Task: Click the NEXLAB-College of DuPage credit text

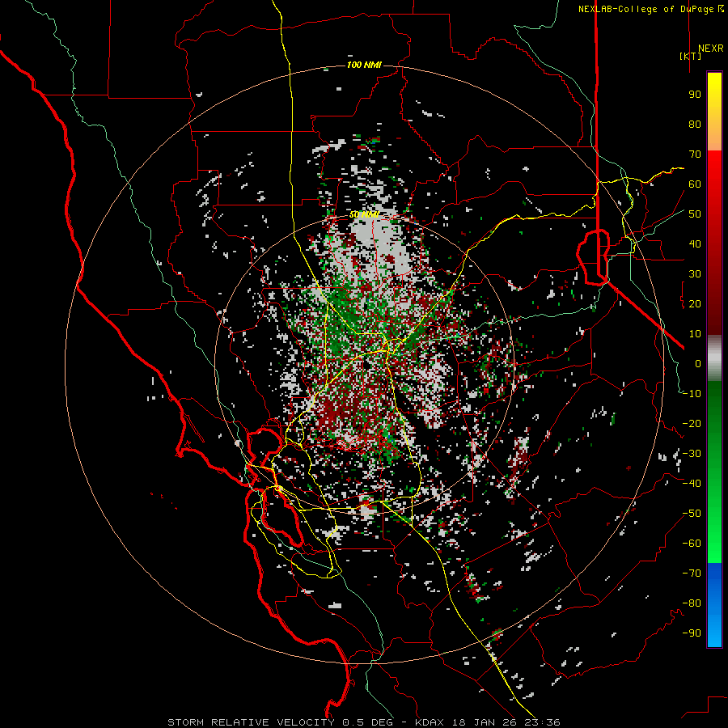Action: [650, 9]
